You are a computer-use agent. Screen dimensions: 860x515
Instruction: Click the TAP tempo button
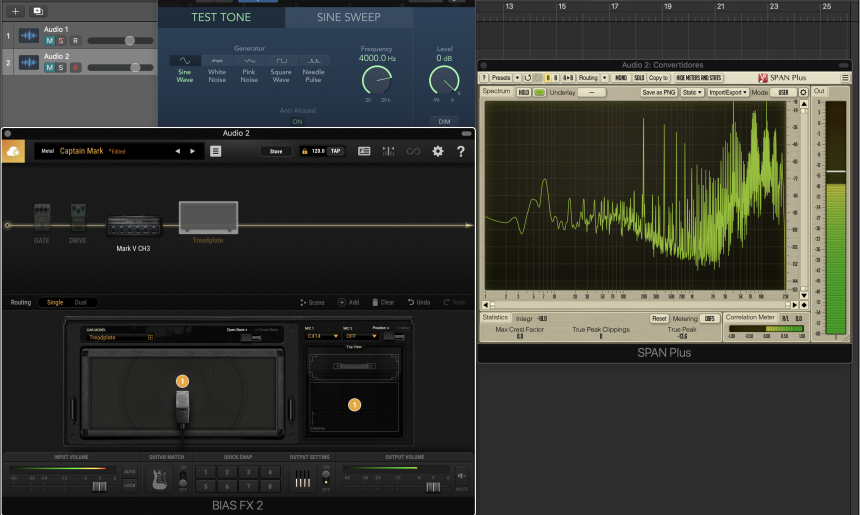click(336, 151)
